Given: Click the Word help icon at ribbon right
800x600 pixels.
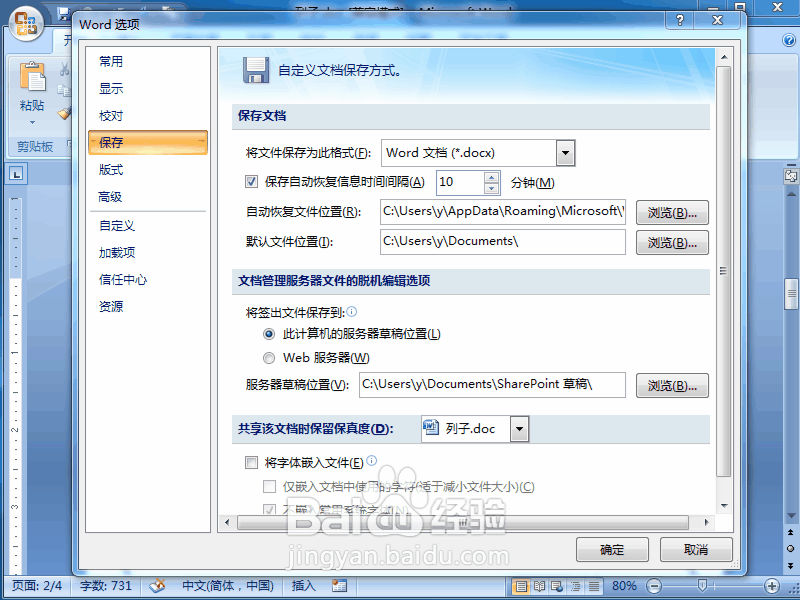Looking at the screenshot, I should (789, 40).
